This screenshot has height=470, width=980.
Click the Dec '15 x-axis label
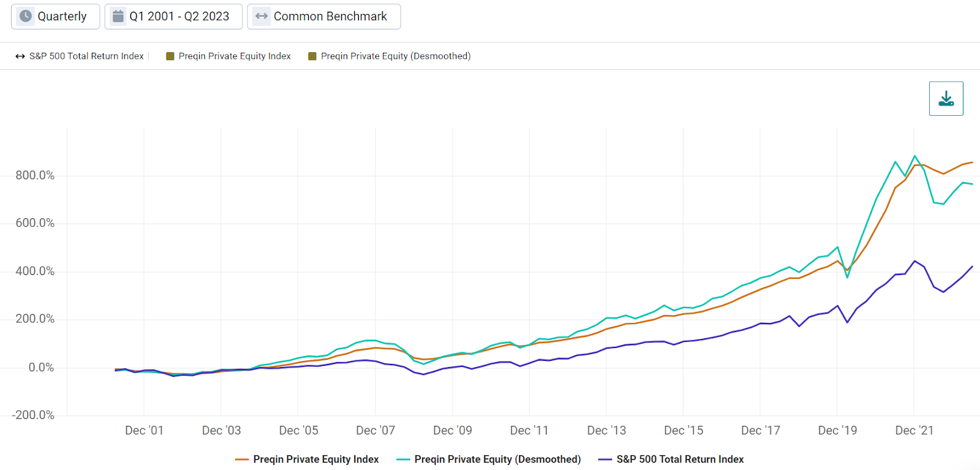point(684,430)
